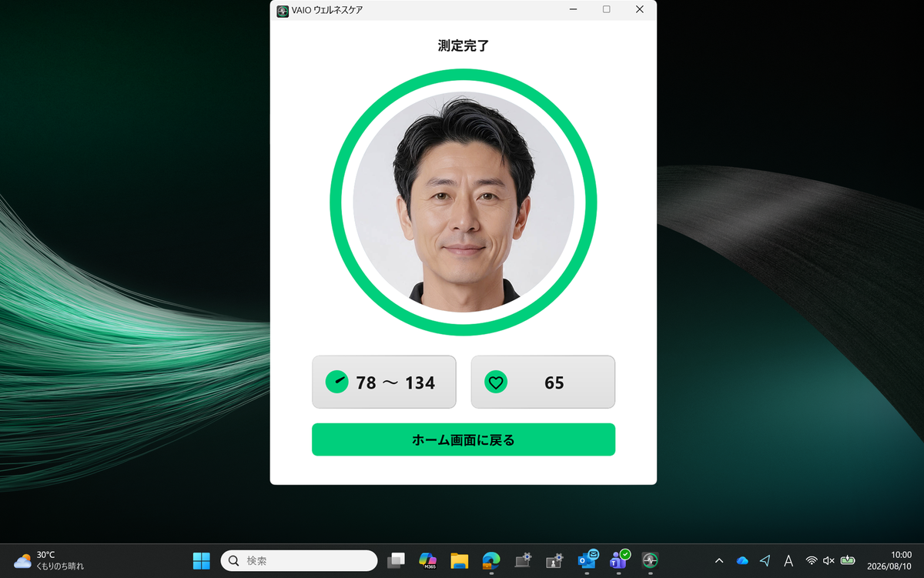Click the Wi-Fi network tray icon
The image size is (924, 578).
click(x=812, y=560)
